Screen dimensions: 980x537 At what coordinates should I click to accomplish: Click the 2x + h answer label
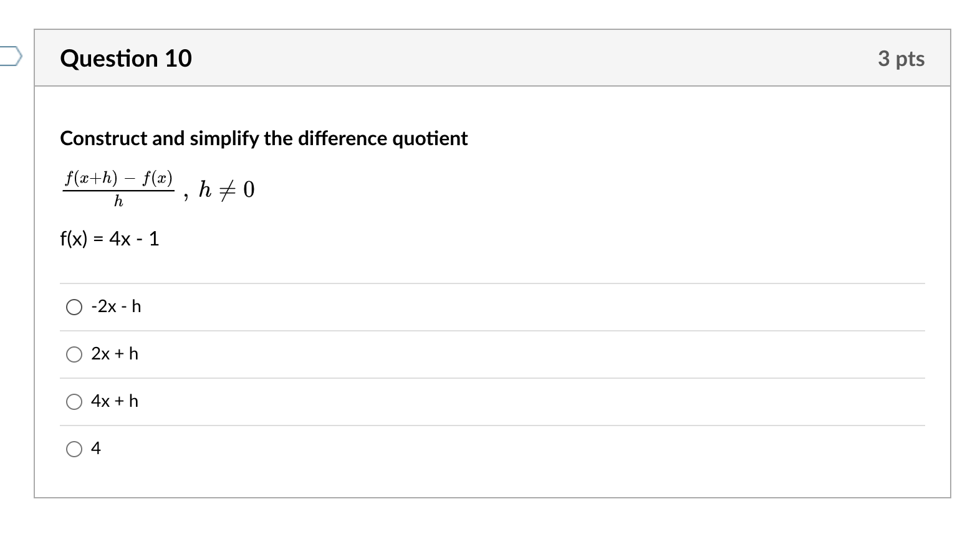pyautogui.click(x=115, y=354)
